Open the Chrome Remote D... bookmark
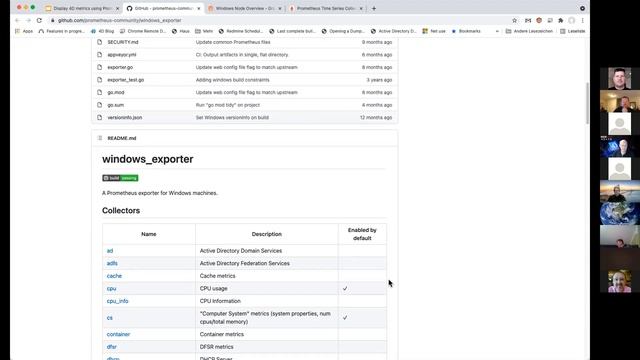The image size is (640, 360). 143,31
